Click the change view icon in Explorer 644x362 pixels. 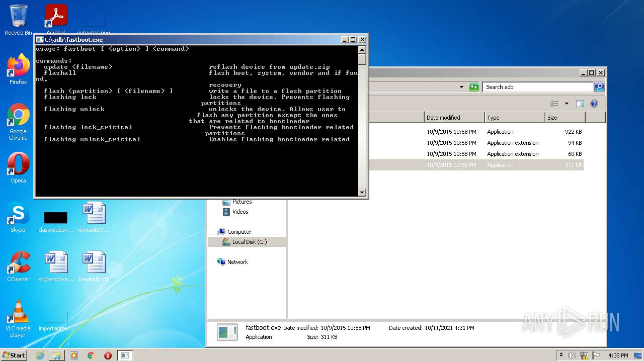tap(554, 104)
